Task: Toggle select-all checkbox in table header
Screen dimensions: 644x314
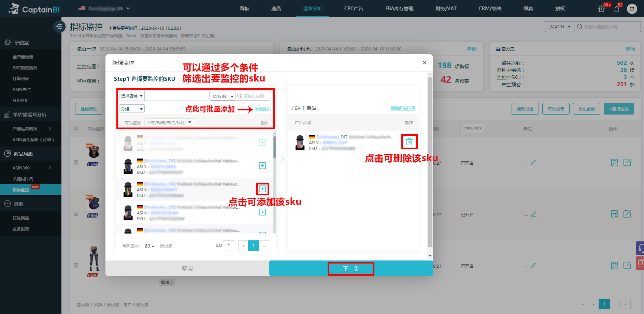Action: 76,128
